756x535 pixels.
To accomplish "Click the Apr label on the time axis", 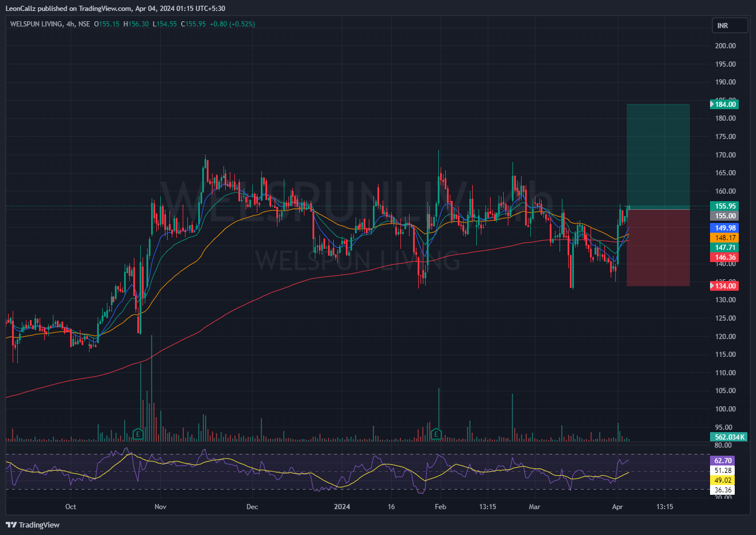I will pyautogui.click(x=618, y=507).
